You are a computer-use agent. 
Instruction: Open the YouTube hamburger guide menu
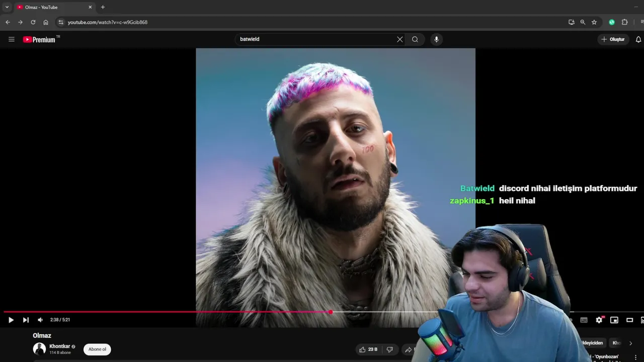click(11, 39)
